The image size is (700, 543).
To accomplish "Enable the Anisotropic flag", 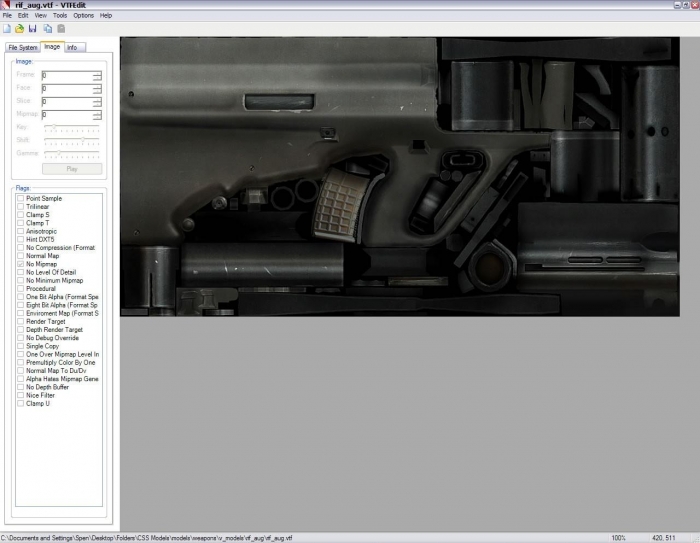I will [21, 231].
